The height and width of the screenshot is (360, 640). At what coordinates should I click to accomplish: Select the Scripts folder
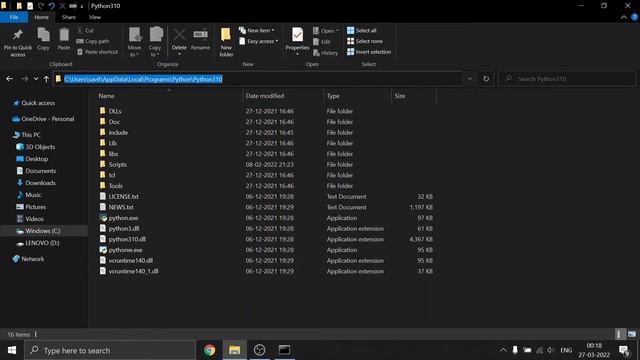click(x=118, y=164)
